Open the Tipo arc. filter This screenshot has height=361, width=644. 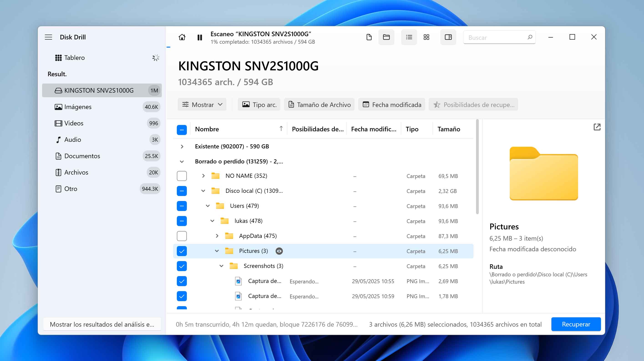(x=259, y=104)
